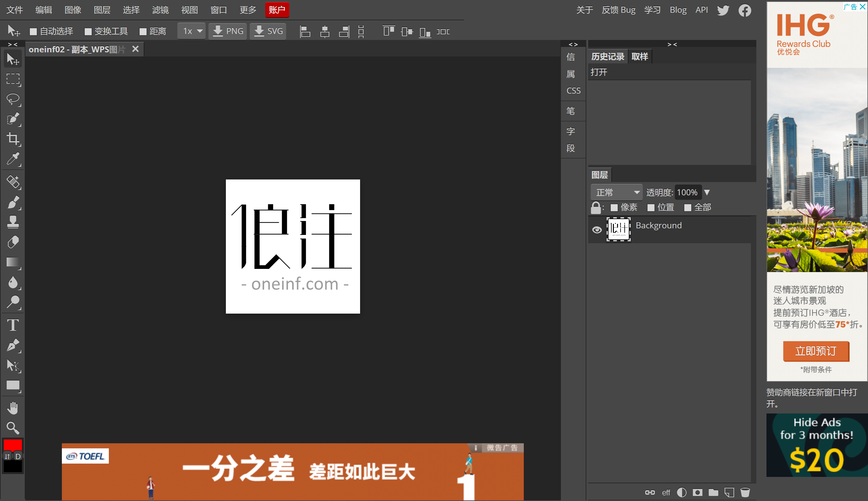Screen dimensions: 868x501
Task: Select the Dodge tool
Action: pyautogui.click(x=13, y=302)
